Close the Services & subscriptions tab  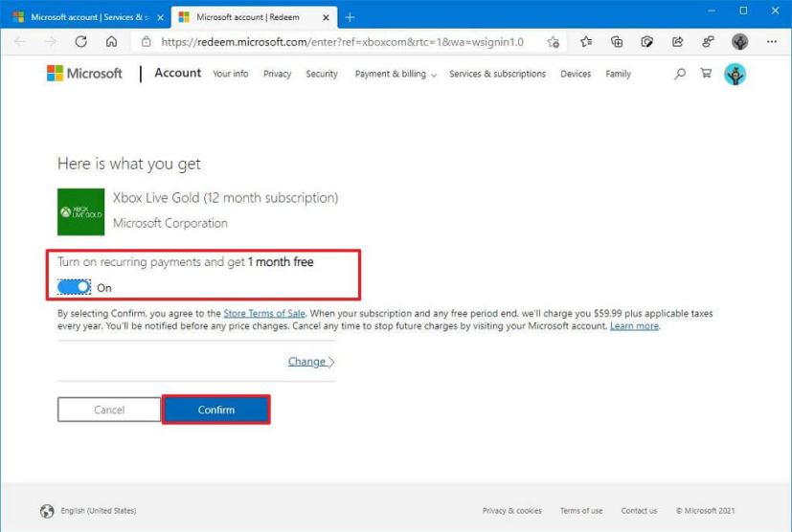(160, 17)
